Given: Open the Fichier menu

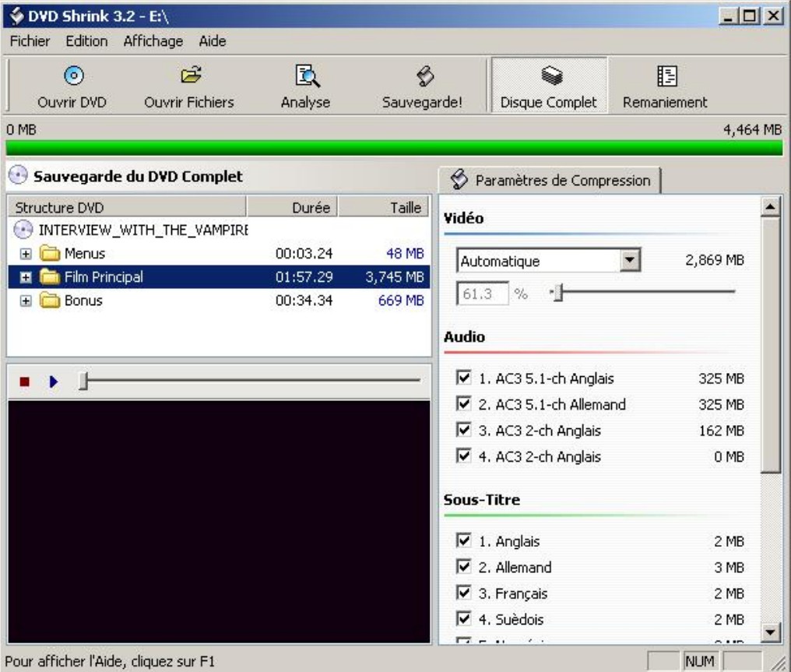Looking at the screenshot, I should pos(30,40).
